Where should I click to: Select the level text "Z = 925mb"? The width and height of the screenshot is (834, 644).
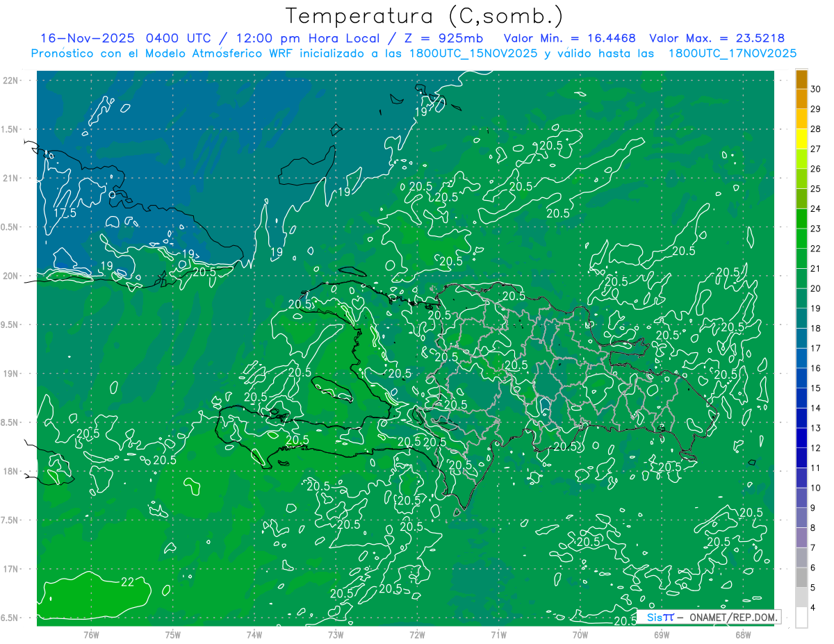(x=443, y=38)
